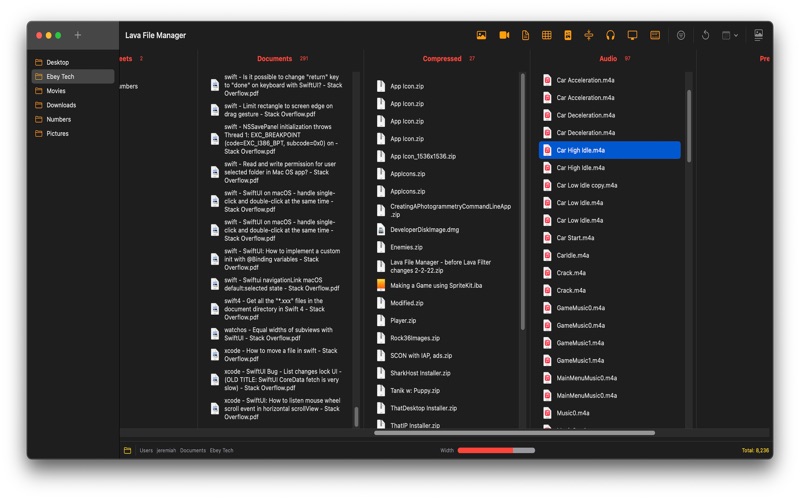
Task: Select the Pictures folder in sidebar
Action: tap(57, 133)
